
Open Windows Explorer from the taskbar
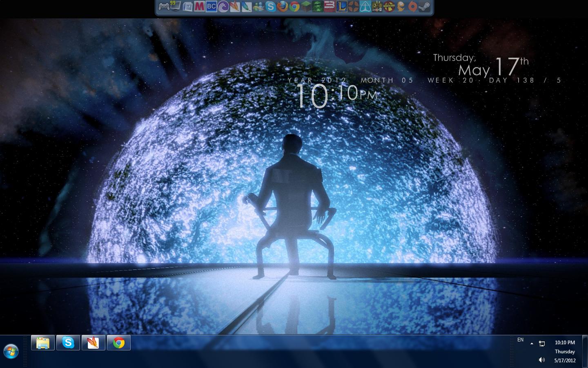tap(43, 343)
